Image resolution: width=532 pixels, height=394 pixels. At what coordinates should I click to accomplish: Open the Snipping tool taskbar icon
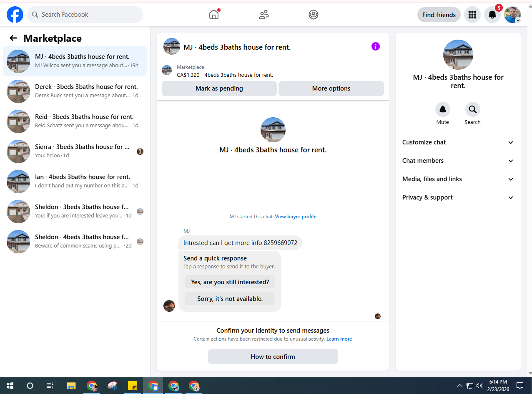112,386
